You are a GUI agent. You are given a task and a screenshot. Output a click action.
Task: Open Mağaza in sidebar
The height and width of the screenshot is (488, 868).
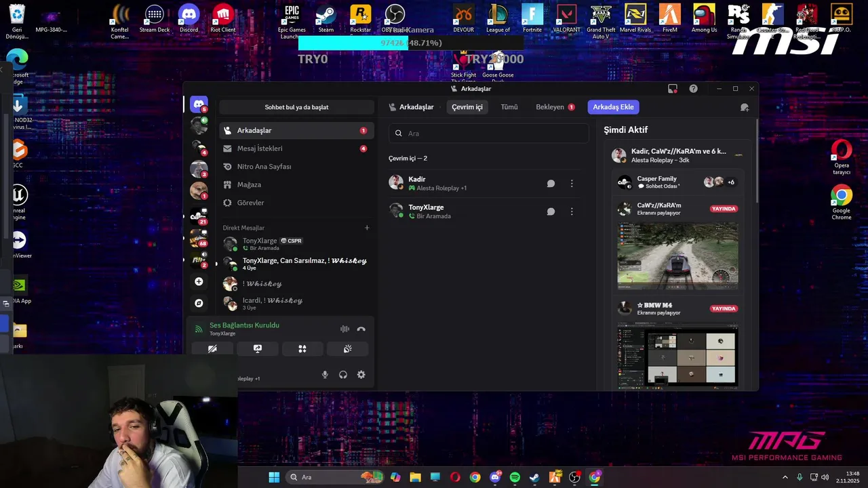point(296,184)
